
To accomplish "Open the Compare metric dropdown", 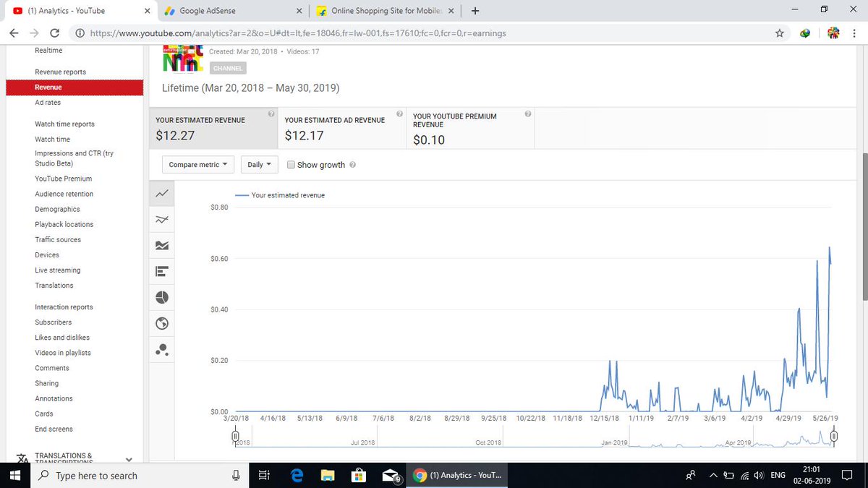I will click(197, 165).
